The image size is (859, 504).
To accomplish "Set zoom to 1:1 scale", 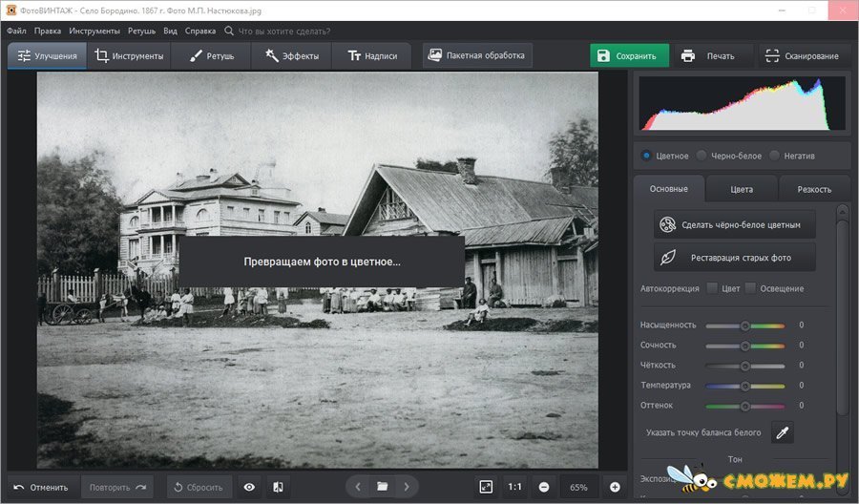I will (514, 487).
